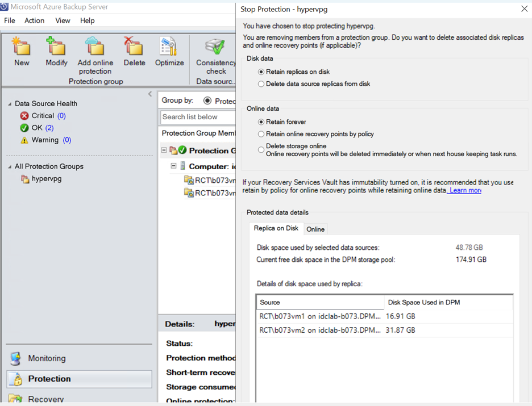
Task: Select the first RCT\b073vm row in members list
Action: pyautogui.click(x=210, y=181)
